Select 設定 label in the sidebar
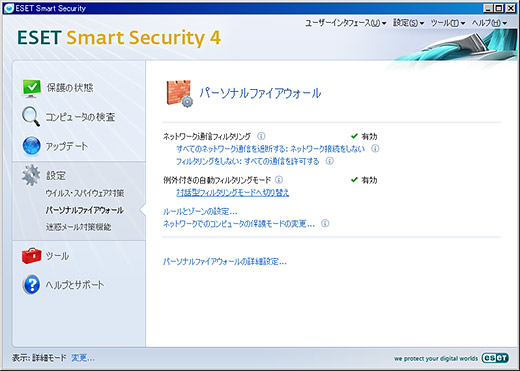This screenshot has height=371, width=520. 56,175
